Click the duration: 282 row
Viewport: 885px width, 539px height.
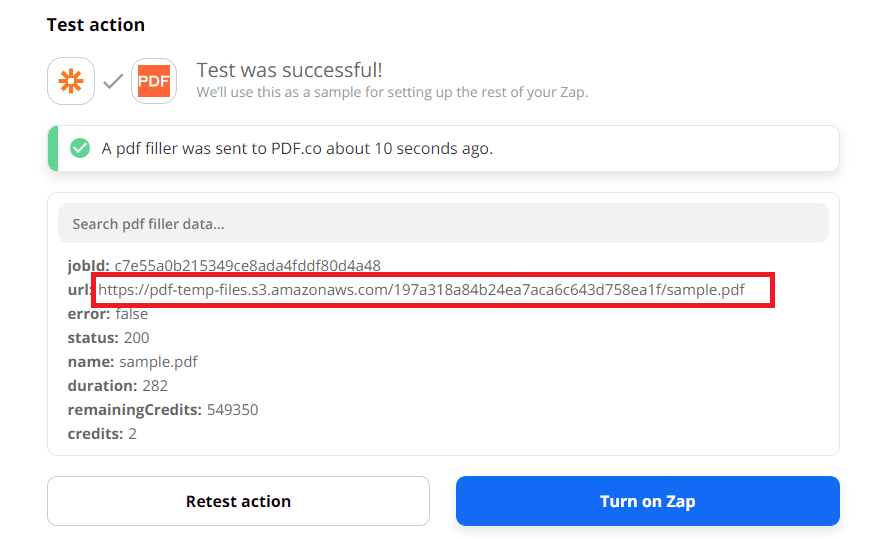pyautogui.click(x=117, y=386)
